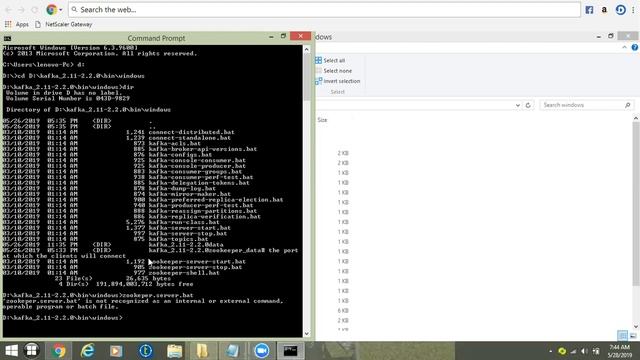Click Command Prompt scrollbar up arrow
This screenshot has width=640, height=360.
coord(307,49)
